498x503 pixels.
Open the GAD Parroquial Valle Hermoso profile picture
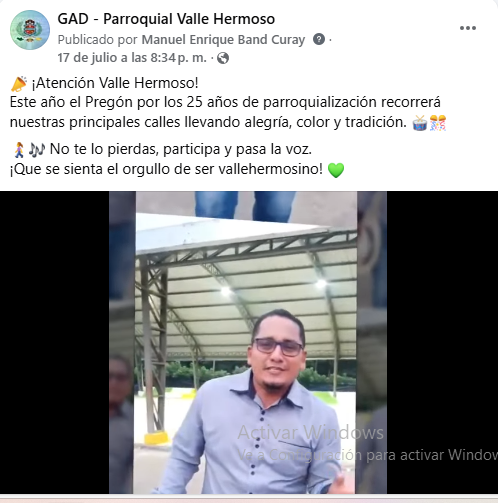(30, 30)
